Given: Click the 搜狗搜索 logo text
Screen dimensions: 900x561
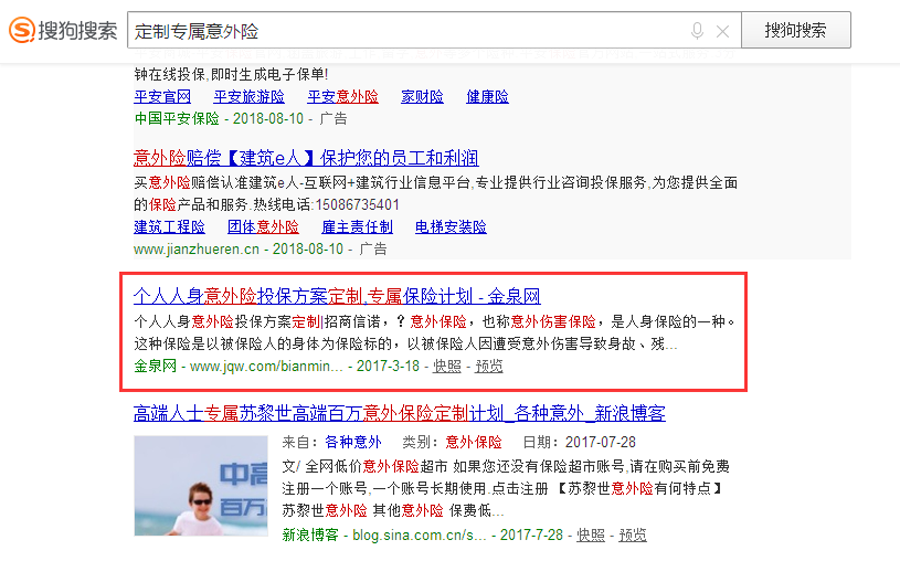Looking at the screenshot, I should pyautogui.click(x=77, y=30).
